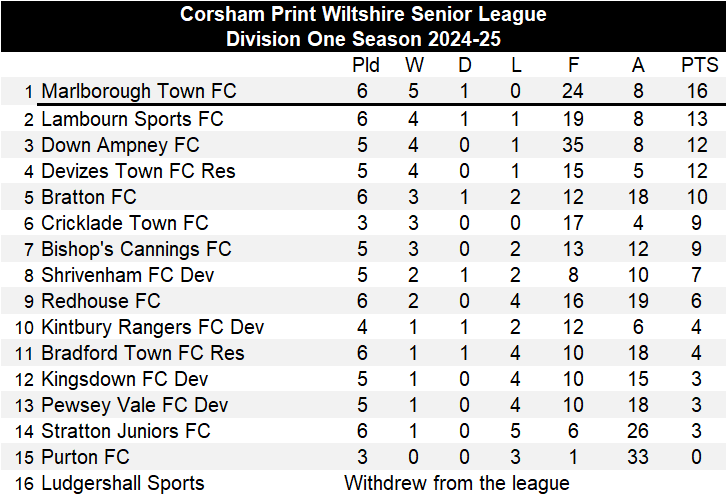Click the PTS column header
The height and width of the screenshot is (496, 726).
pos(699,66)
